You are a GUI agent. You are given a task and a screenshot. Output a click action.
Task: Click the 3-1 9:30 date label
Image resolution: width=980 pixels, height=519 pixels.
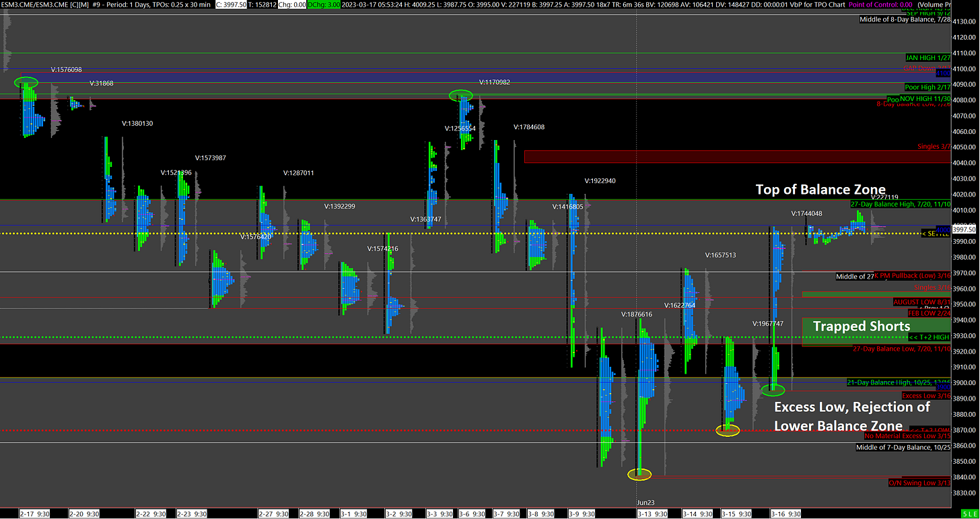tap(354, 514)
